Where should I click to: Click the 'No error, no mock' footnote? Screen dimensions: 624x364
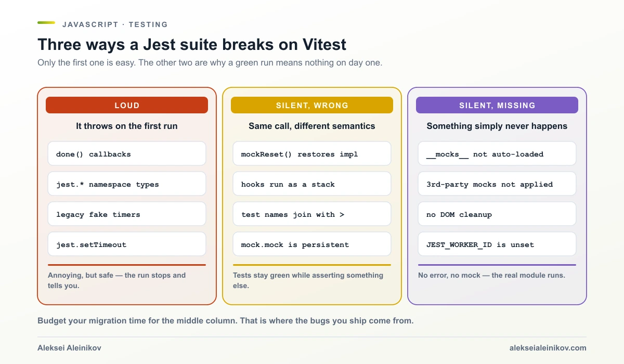tap(491, 275)
